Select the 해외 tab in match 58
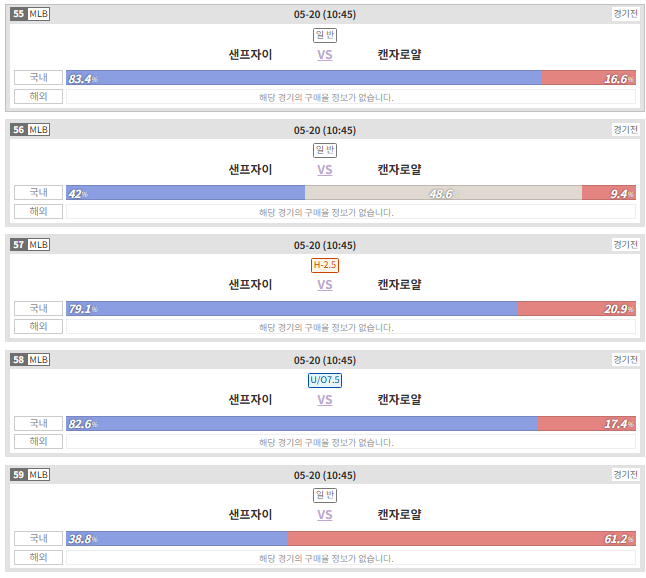646x578 pixels. click(38, 441)
